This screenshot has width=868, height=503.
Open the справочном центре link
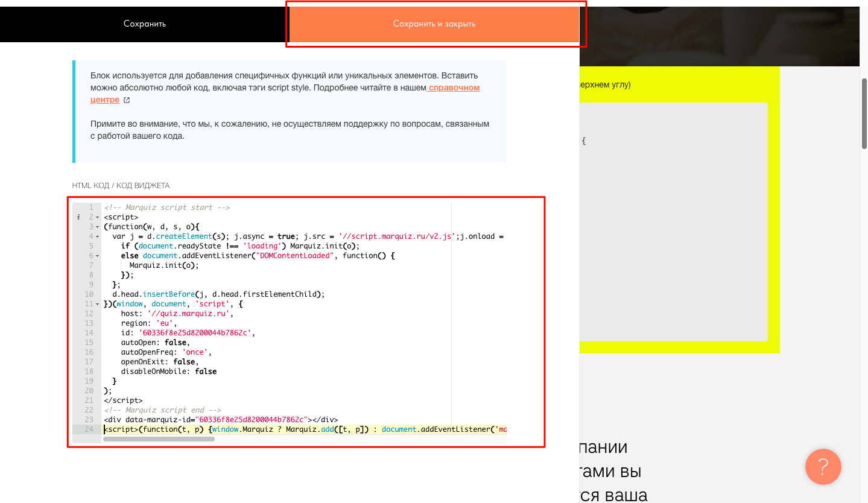[x=285, y=93]
